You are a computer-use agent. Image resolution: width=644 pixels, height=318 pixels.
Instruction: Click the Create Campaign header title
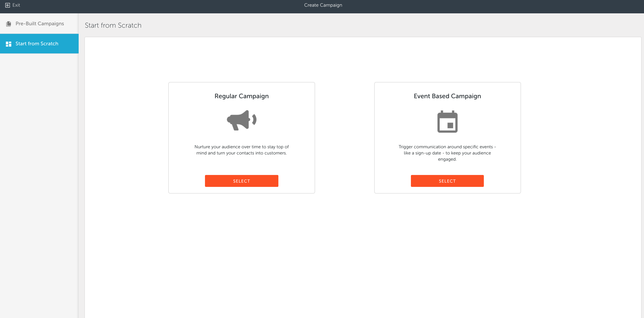(x=323, y=5)
